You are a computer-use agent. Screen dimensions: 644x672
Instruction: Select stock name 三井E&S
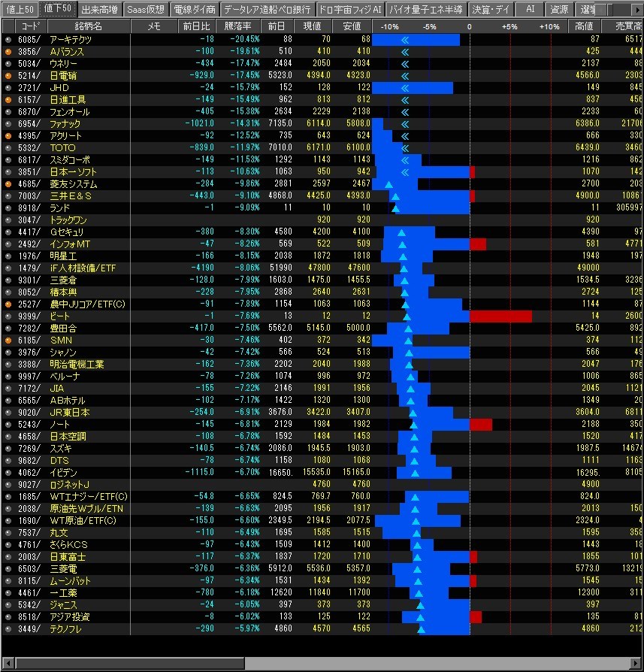71,196
